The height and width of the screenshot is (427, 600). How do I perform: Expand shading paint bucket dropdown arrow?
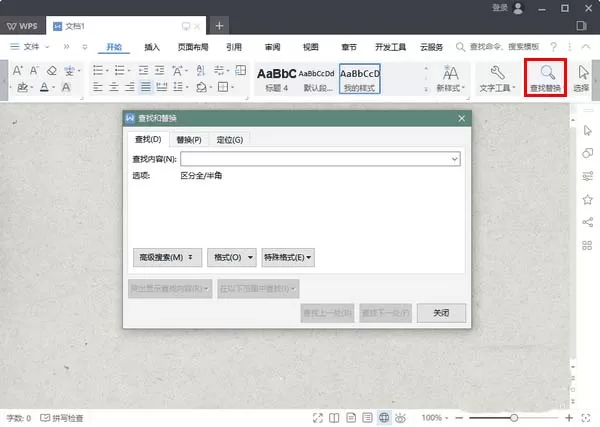click(211, 88)
